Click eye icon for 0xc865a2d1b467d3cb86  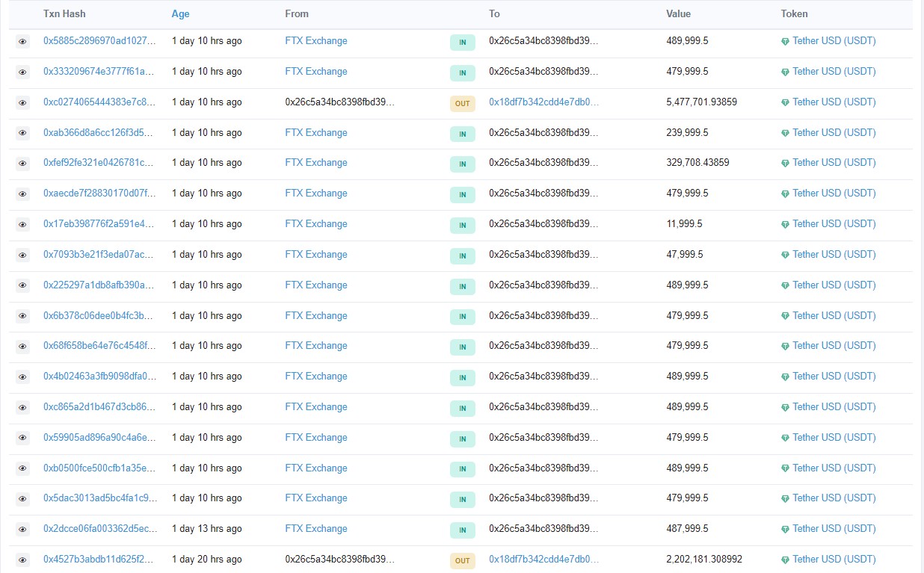(22, 408)
